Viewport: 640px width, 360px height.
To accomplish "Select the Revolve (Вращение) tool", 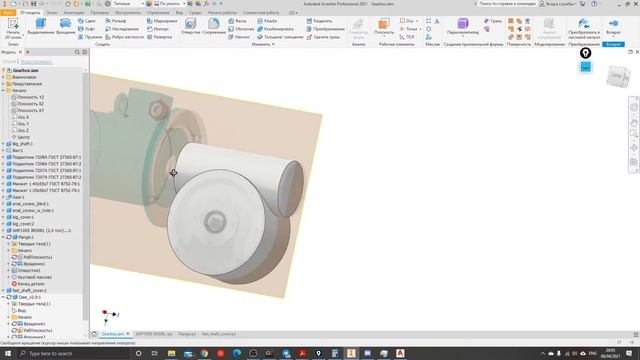I will pos(65,26).
